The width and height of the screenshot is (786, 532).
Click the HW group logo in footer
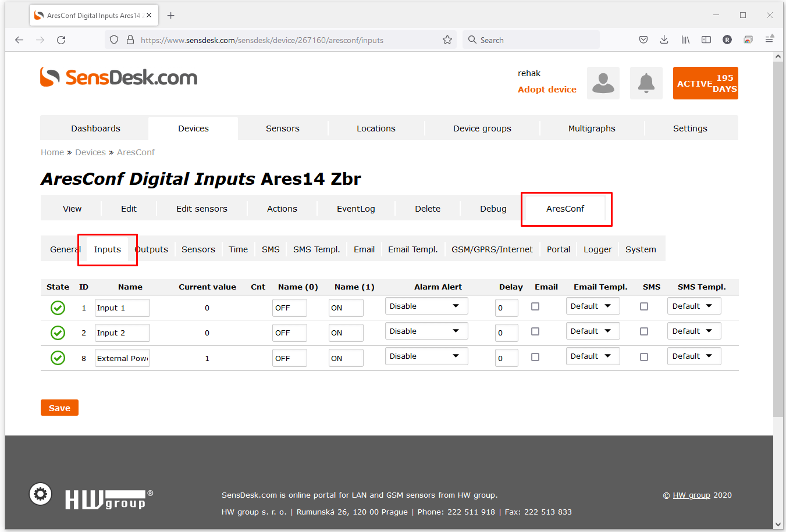point(108,499)
